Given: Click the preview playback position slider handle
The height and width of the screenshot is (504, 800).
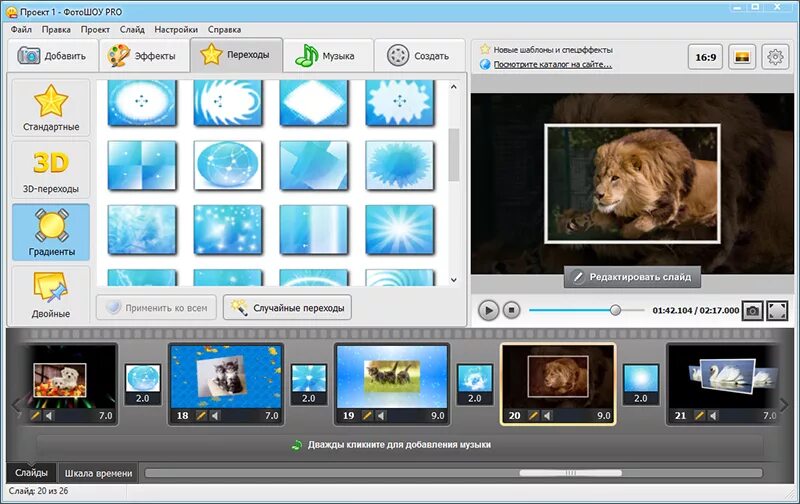Looking at the screenshot, I should click(x=615, y=310).
